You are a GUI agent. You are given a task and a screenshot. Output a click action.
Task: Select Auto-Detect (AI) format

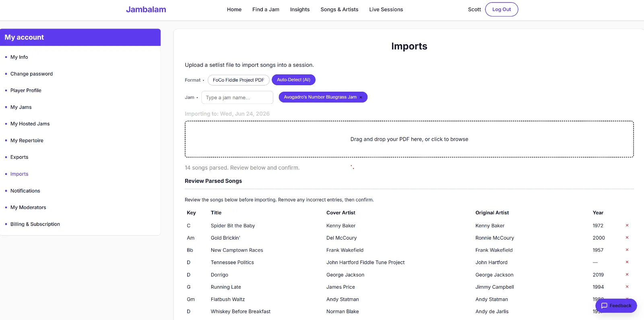(x=293, y=80)
